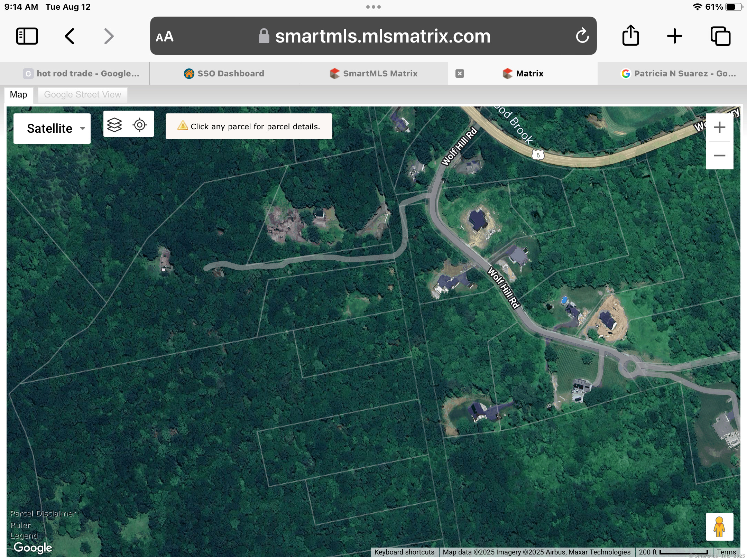The image size is (747, 560).
Task: Click the Street View pegman icon
Action: tap(719, 526)
